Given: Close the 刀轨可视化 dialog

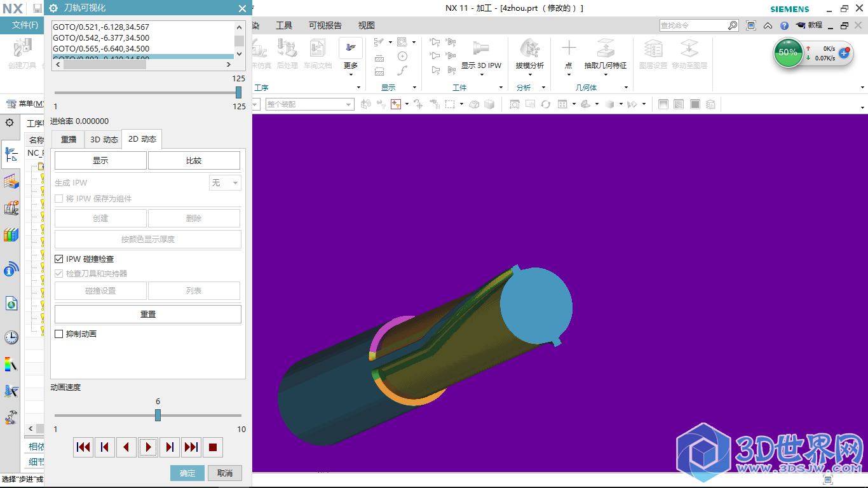Looking at the screenshot, I should point(242,8).
